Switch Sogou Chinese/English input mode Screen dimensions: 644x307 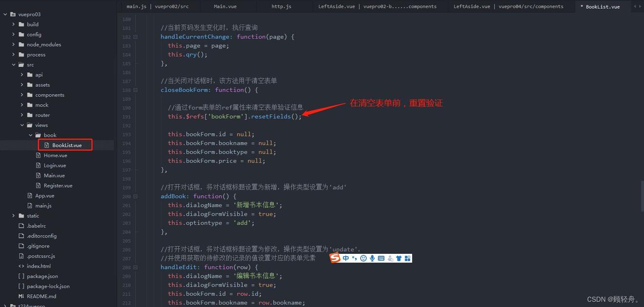pos(345,258)
